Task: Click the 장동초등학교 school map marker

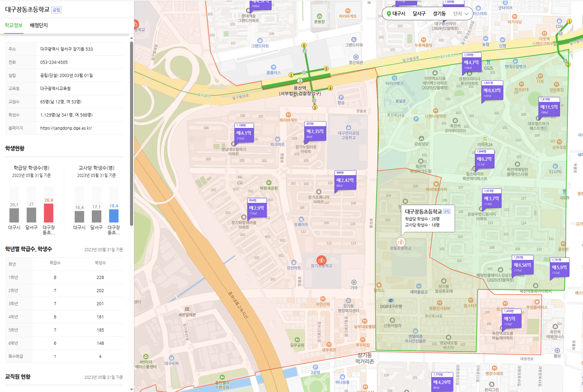Action: pos(401,242)
